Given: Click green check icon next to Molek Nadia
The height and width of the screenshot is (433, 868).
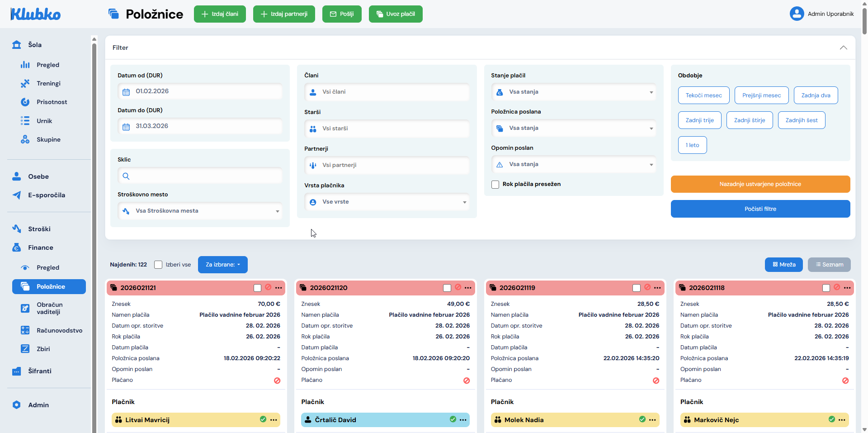Looking at the screenshot, I should click(642, 419).
